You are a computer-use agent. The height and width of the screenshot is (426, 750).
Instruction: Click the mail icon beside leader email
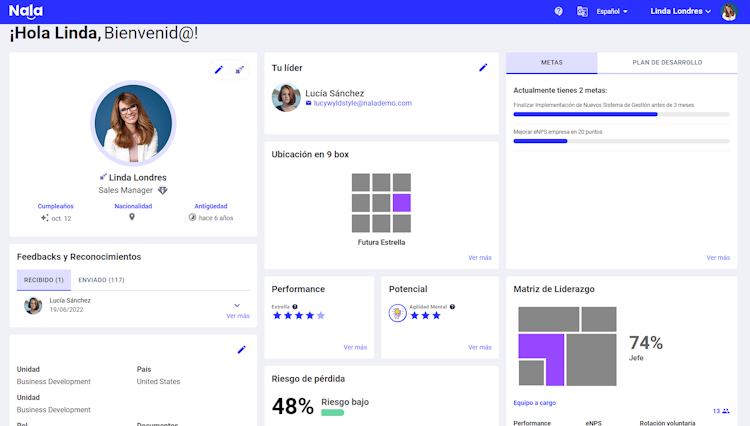tap(309, 103)
